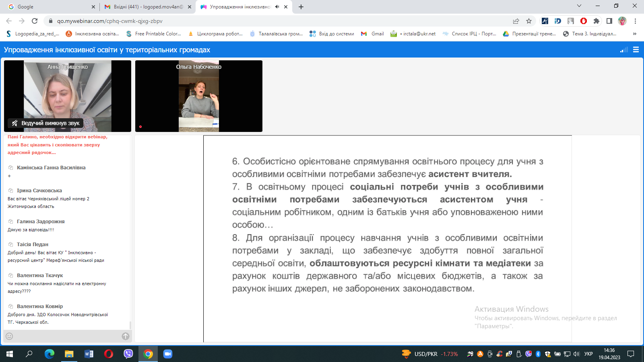Switch to Chrome in the taskbar
Screen dimensions: 644x362
[x=148, y=354]
